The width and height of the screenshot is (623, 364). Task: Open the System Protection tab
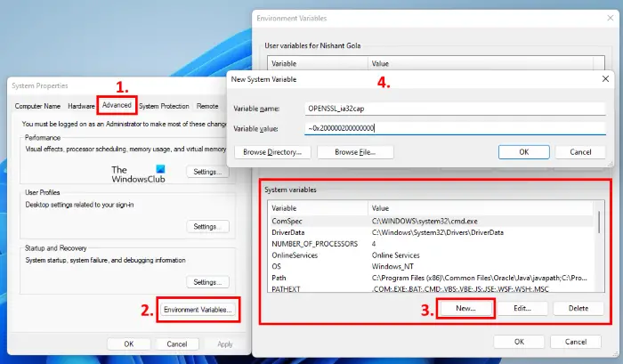point(164,106)
